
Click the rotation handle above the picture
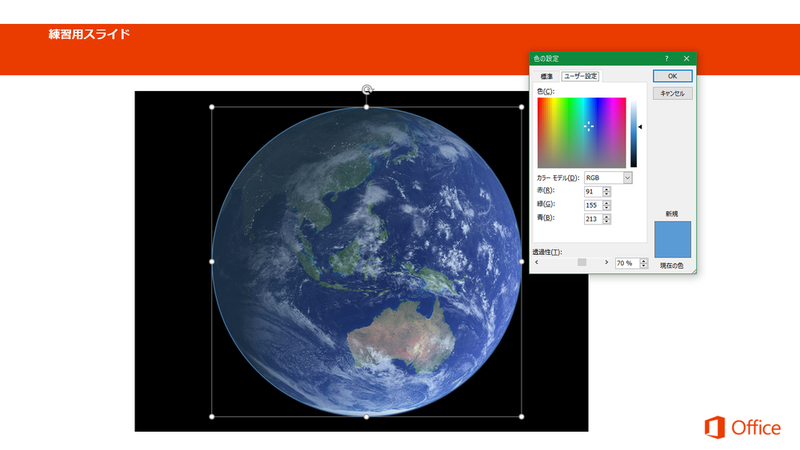367,90
